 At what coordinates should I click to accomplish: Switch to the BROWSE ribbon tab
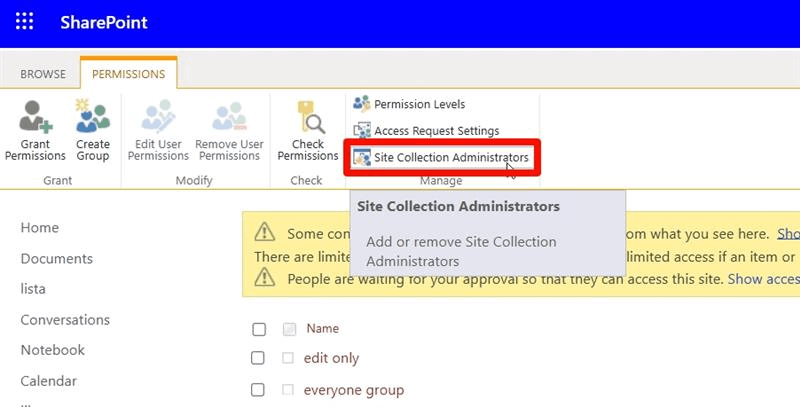point(43,74)
